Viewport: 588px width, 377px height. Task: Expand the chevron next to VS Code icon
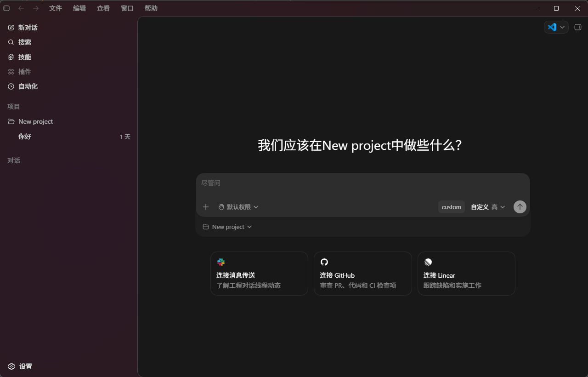[562, 27]
